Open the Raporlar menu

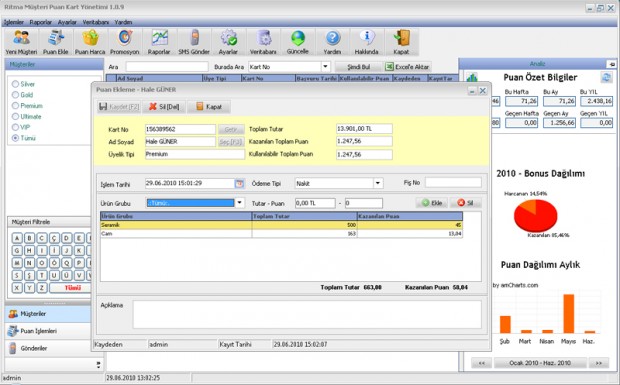41,22
